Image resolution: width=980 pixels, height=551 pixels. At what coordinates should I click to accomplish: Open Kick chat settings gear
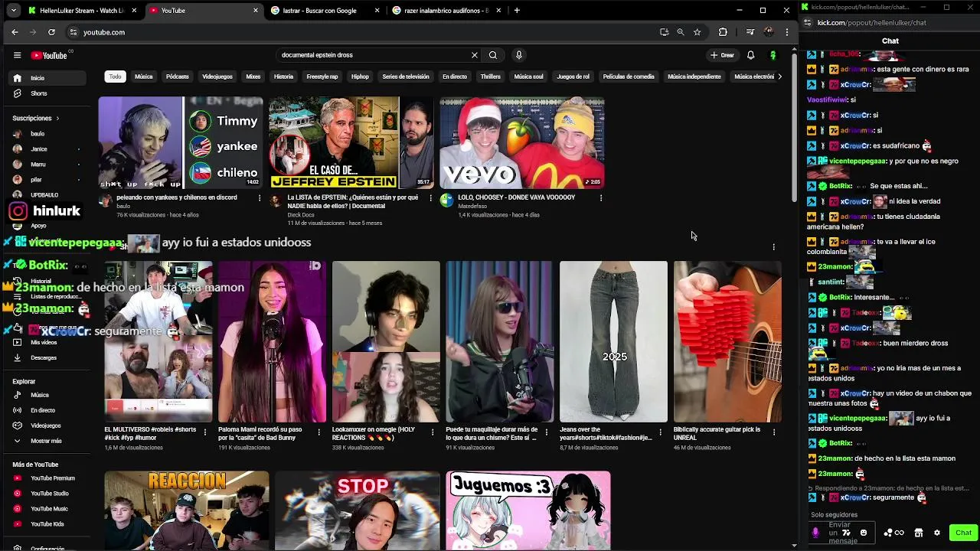point(936,533)
